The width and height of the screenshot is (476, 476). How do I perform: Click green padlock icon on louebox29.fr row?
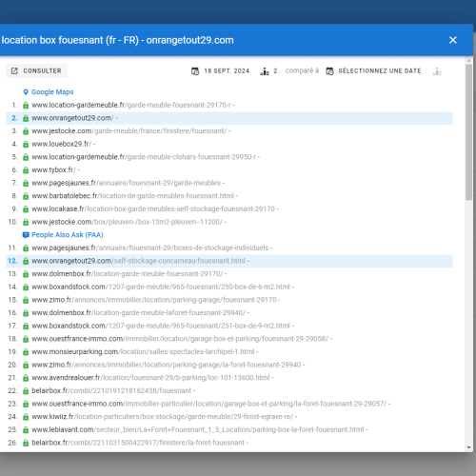click(x=26, y=144)
